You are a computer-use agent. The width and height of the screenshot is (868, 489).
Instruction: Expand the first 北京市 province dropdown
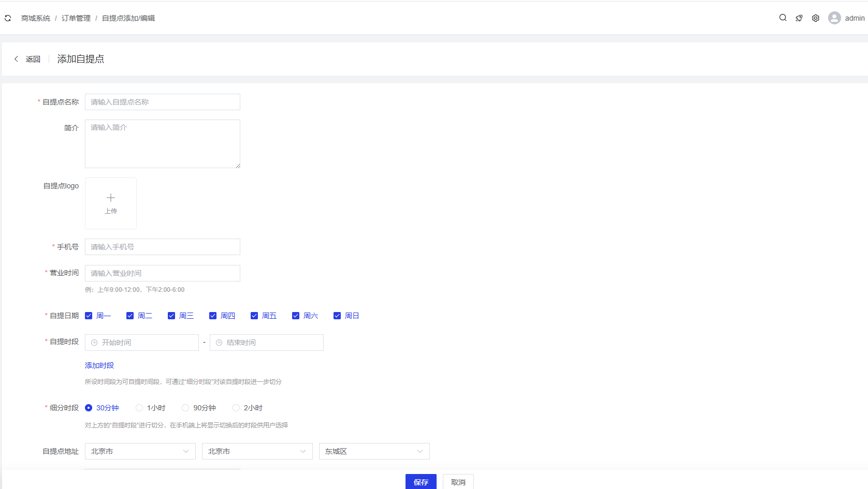(x=140, y=451)
